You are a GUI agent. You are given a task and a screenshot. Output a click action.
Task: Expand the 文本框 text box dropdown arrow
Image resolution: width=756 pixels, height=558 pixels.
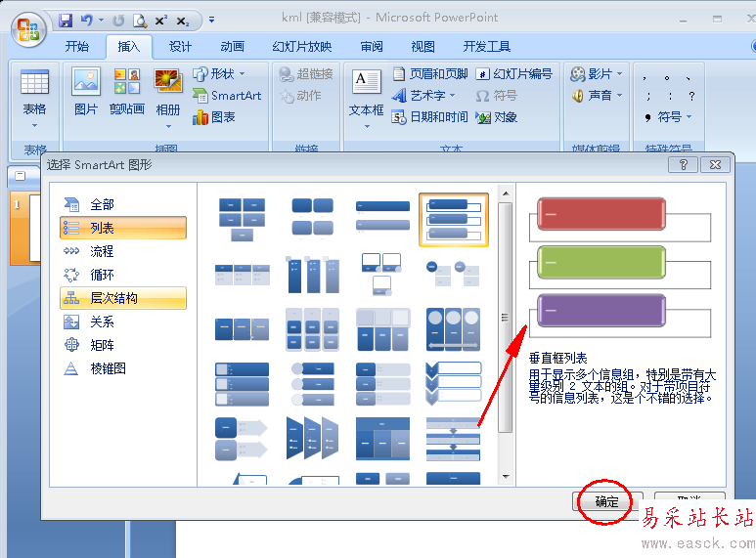pyautogui.click(x=367, y=126)
